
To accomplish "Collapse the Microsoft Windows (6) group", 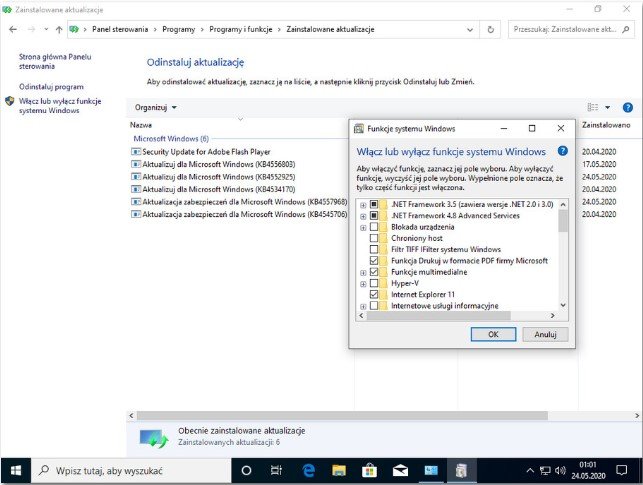I will [171, 139].
